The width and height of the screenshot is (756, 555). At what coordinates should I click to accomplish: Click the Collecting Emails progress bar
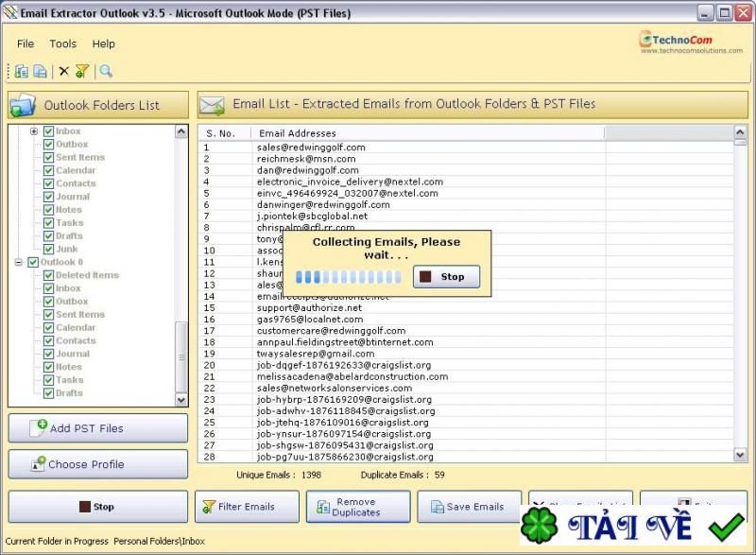coord(348,277)
